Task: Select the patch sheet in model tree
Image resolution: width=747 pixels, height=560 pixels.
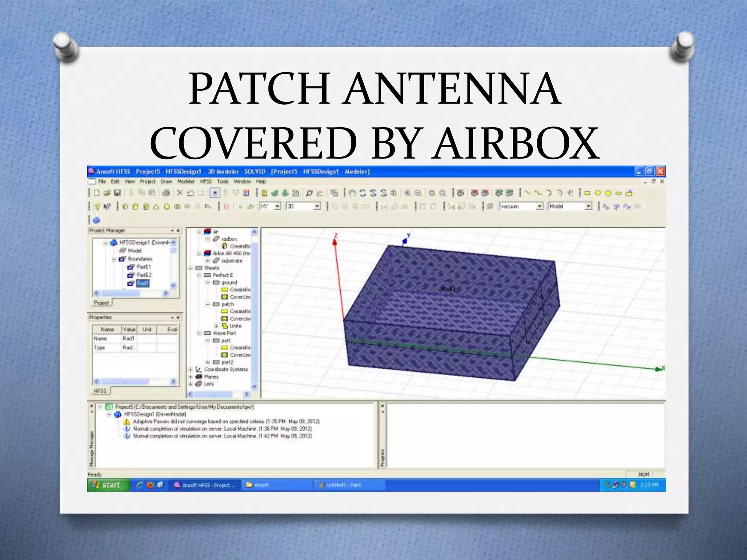Action: tap(228, 304)
